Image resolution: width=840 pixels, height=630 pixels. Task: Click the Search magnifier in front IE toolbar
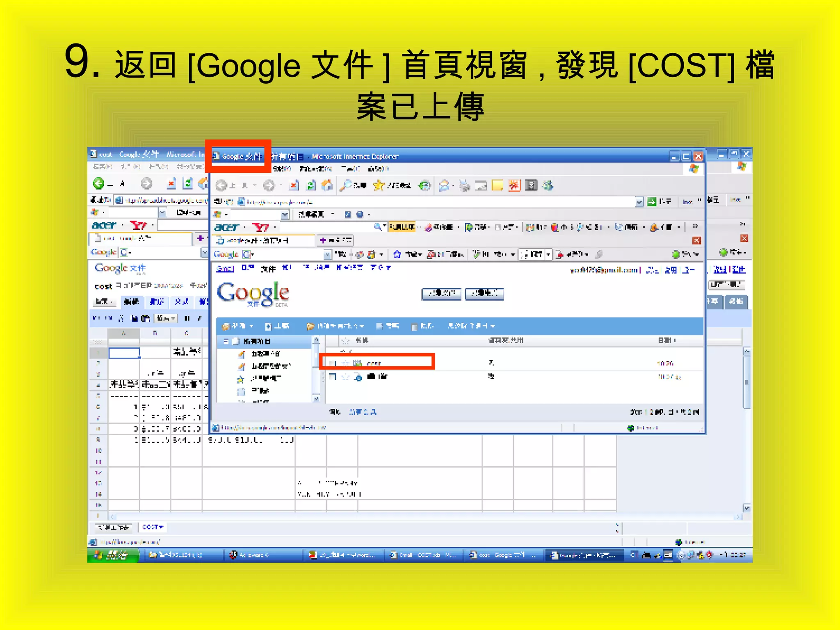[x=346, y=185]
